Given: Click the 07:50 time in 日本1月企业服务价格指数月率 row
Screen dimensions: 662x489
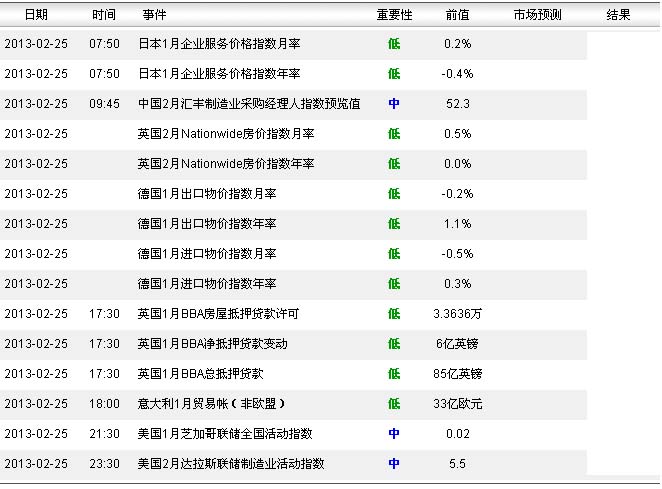Looking at the screenshot, I should pyautogui.click(x=104, y=44).
